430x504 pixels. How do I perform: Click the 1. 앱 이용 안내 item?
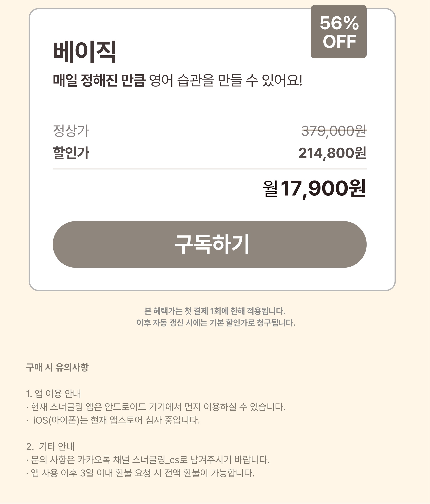[x=54, y=394]
